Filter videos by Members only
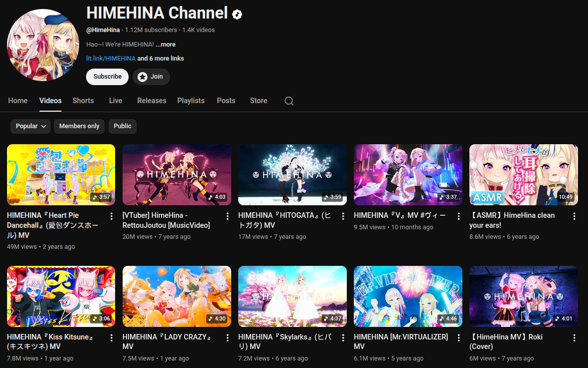This screenshot has width=588, height=368. [x=79, y=126]
